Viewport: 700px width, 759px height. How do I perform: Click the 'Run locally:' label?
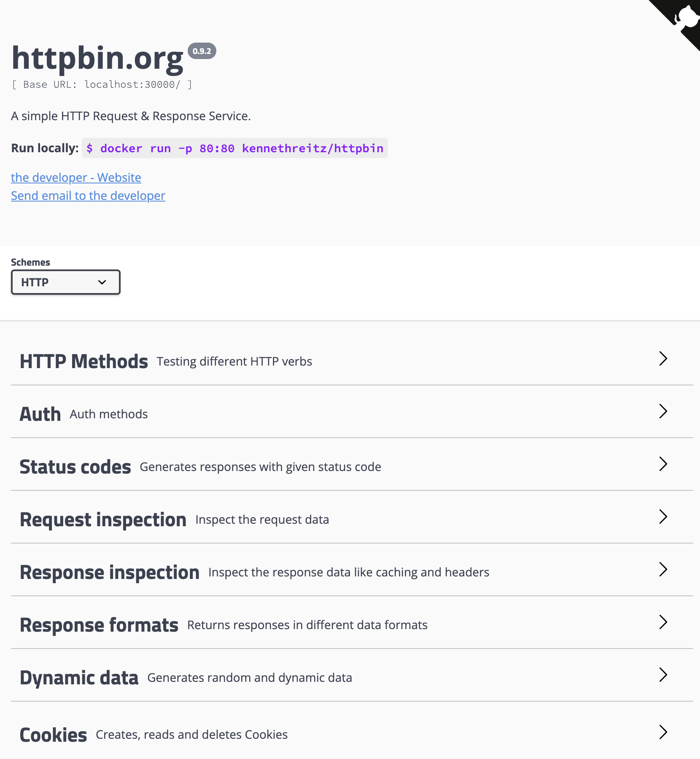(x=45, y=148)
